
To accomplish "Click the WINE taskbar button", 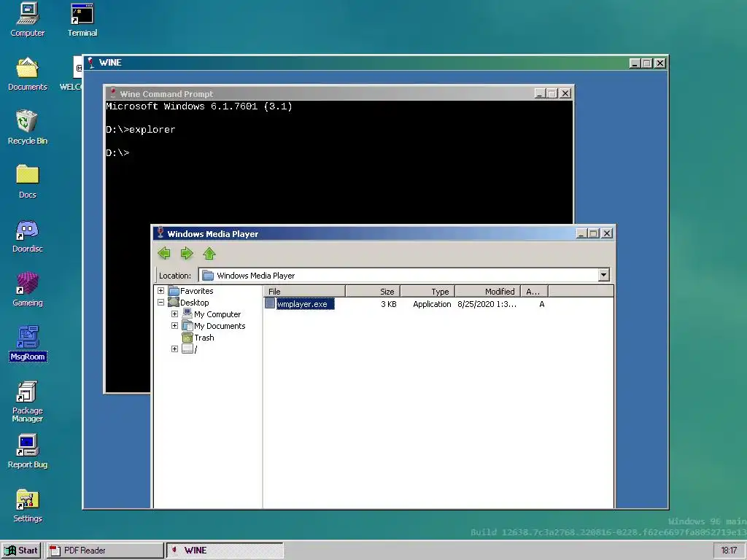I will (x=225, y=551).
